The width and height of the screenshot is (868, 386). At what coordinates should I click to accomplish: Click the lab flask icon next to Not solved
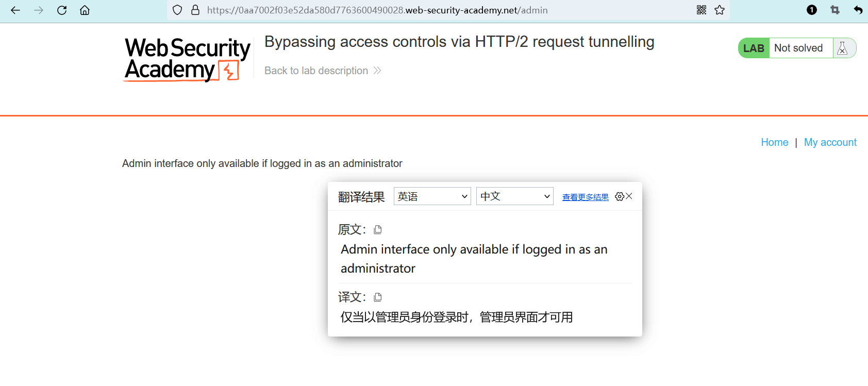pos(842,48)
